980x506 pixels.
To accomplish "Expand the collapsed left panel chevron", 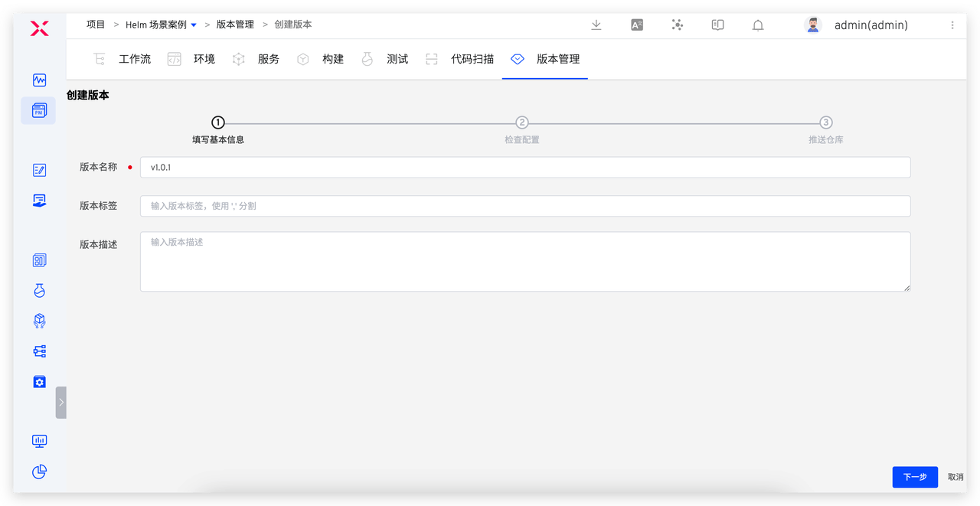I will (61, 402).
